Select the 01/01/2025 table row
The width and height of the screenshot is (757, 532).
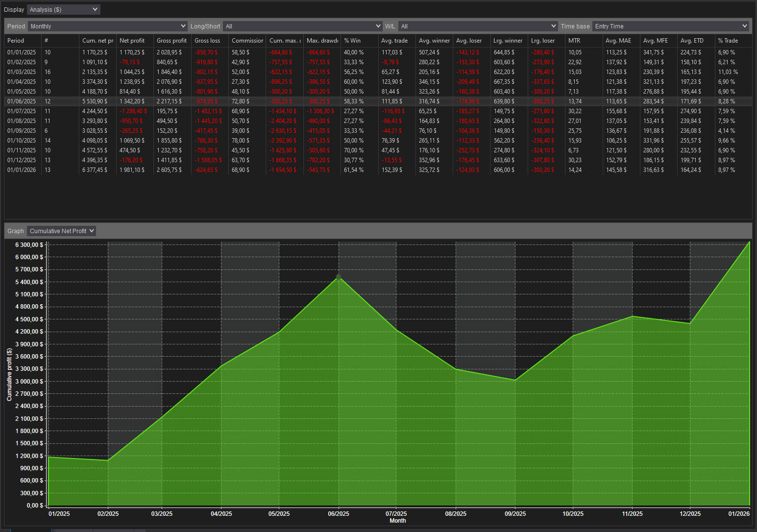coord(196,52)
